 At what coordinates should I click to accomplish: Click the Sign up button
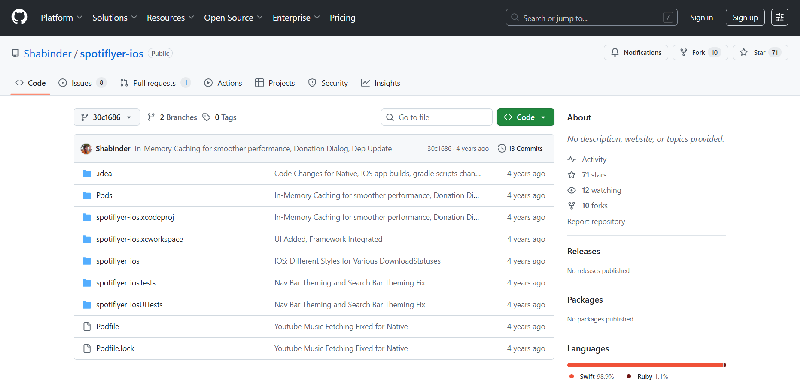click(745, 18)
